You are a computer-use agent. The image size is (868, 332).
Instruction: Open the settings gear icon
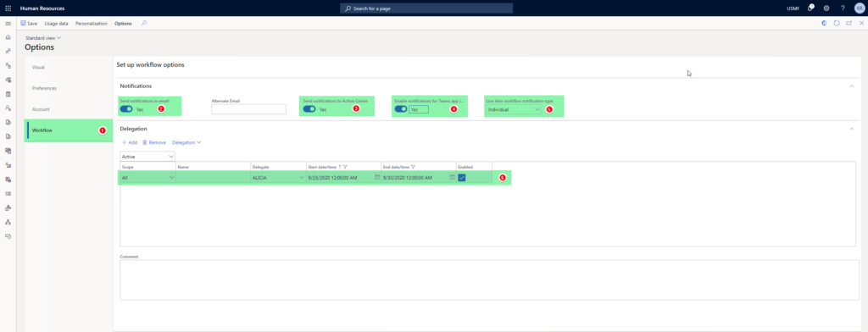click(x=826, y=8)
